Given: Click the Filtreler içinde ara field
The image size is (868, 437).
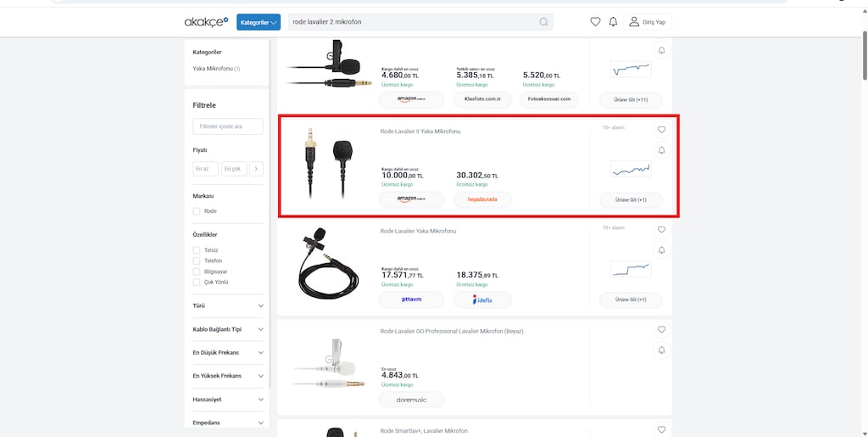Looking at the screenshot, I should tap(228, 126).
